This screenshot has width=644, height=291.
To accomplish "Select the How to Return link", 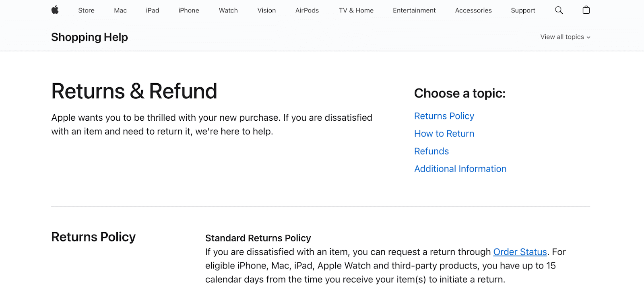I will tap(444, 134).
